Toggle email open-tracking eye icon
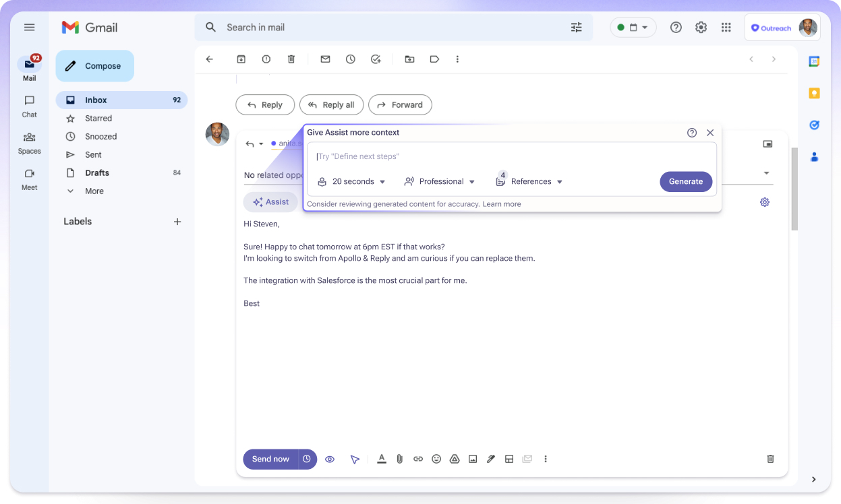This screenshot has height=504, width=841. click(330, 459)
